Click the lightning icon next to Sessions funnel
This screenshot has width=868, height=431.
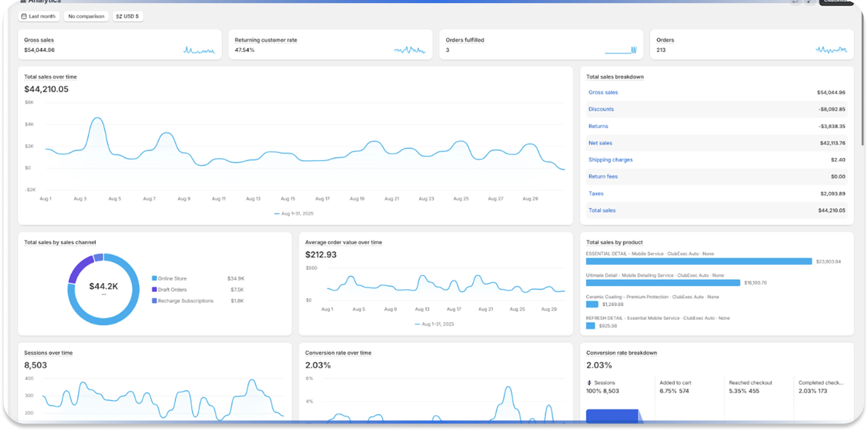[x=589, y=382]
